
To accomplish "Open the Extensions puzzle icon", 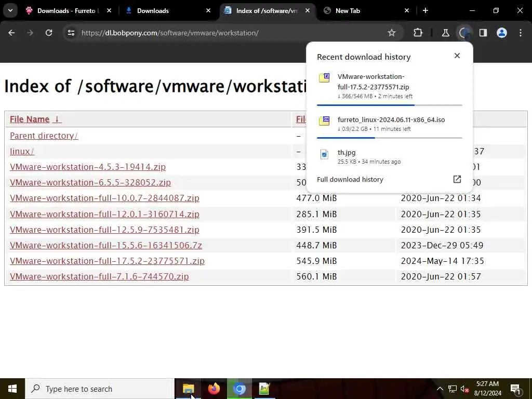I will tap(418, 33).
